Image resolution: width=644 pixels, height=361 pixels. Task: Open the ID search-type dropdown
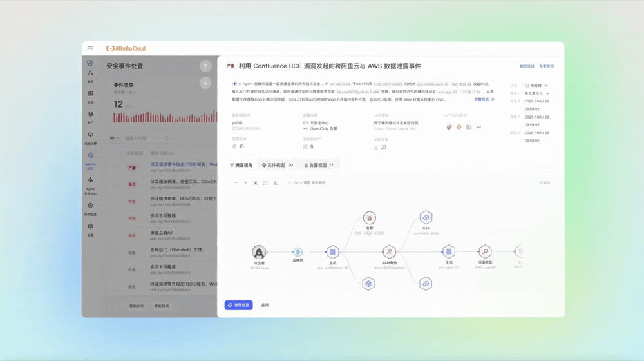pyautogui.click(x=115, y=138)
